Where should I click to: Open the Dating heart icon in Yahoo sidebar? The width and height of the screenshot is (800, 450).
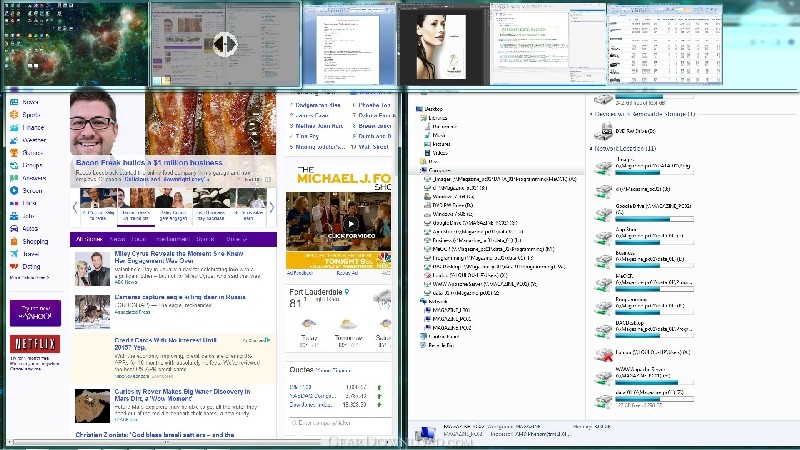[x=14, y=266]
